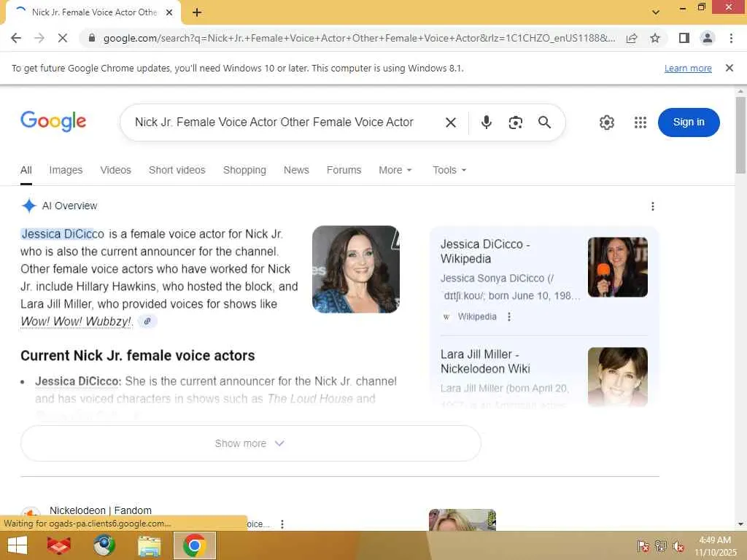The width and height of the screenshot is (747, 560).
Task: Click the Sign in button
Action: [689, 122]
